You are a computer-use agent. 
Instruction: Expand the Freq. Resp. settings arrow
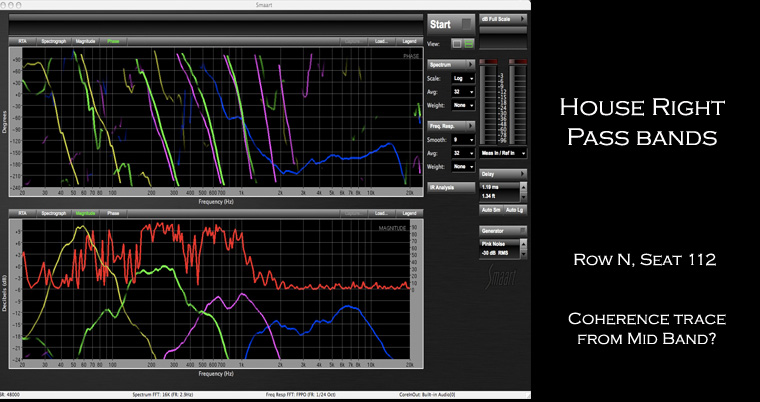[x=470, y=126]
